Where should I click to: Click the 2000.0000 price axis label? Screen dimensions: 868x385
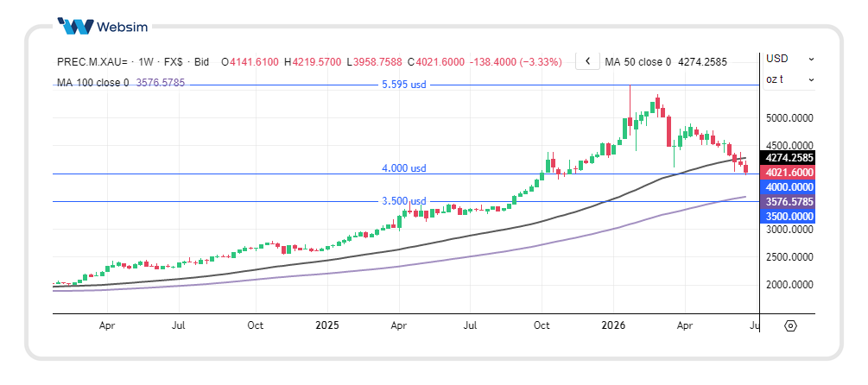789,284
